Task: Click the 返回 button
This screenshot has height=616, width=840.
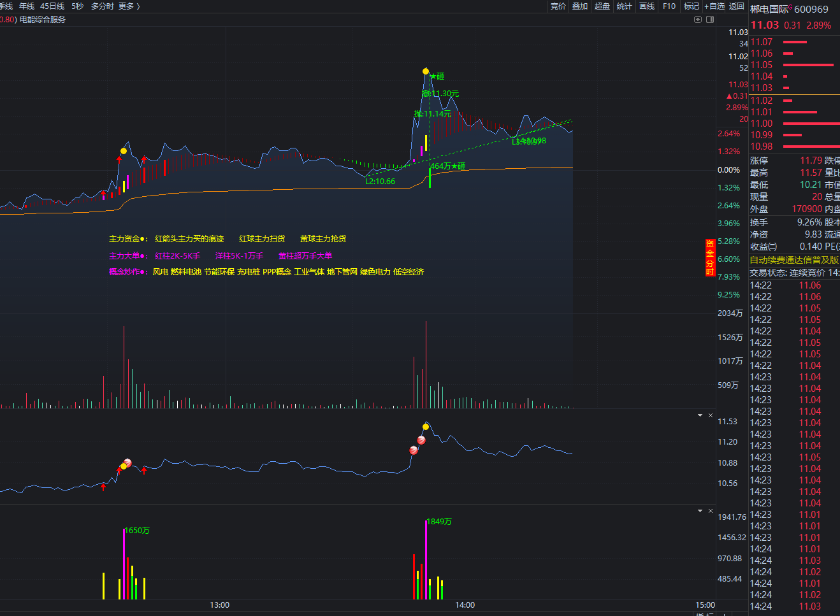Action: tap(737, 6)
